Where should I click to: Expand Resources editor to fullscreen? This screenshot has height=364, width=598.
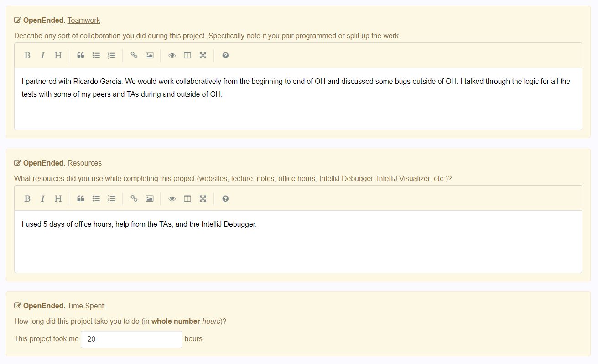tap(203, 198)
